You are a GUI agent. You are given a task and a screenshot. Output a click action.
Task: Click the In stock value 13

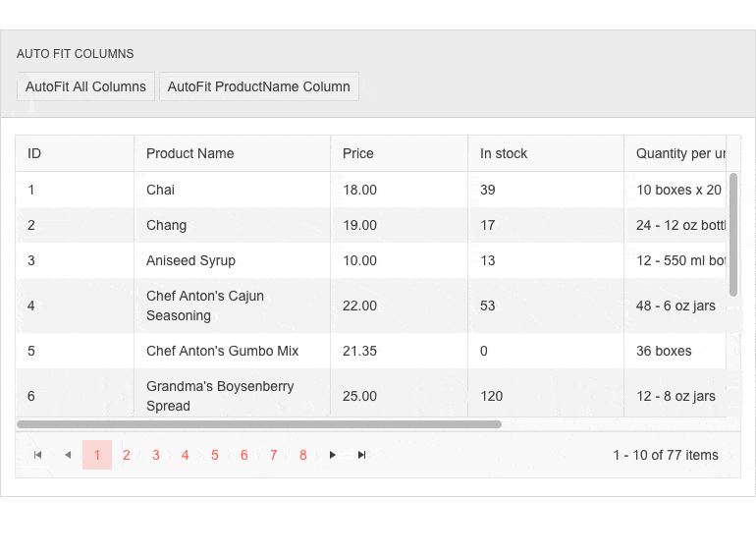click(x=546, y=260)
